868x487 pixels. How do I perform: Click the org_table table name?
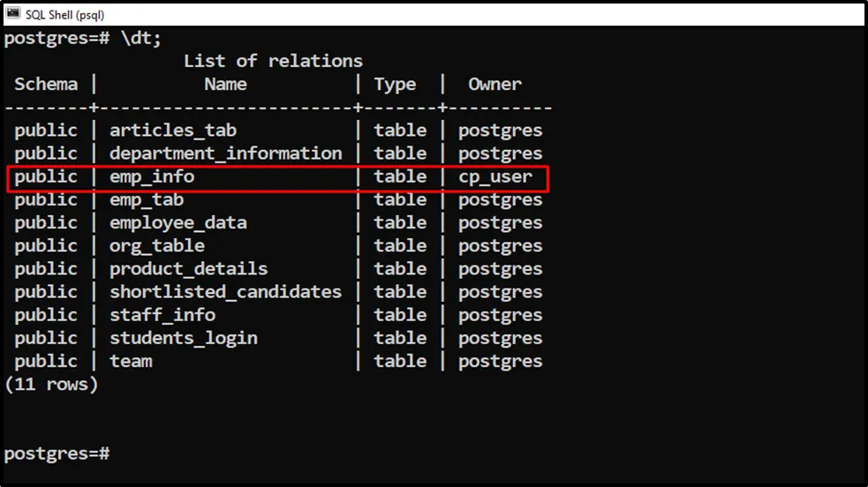(x=157, y=246)
